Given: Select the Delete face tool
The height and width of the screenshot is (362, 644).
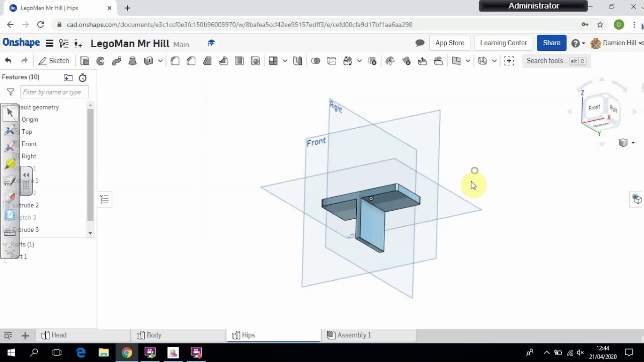Looking at the screenshot, I should [407, 61].
